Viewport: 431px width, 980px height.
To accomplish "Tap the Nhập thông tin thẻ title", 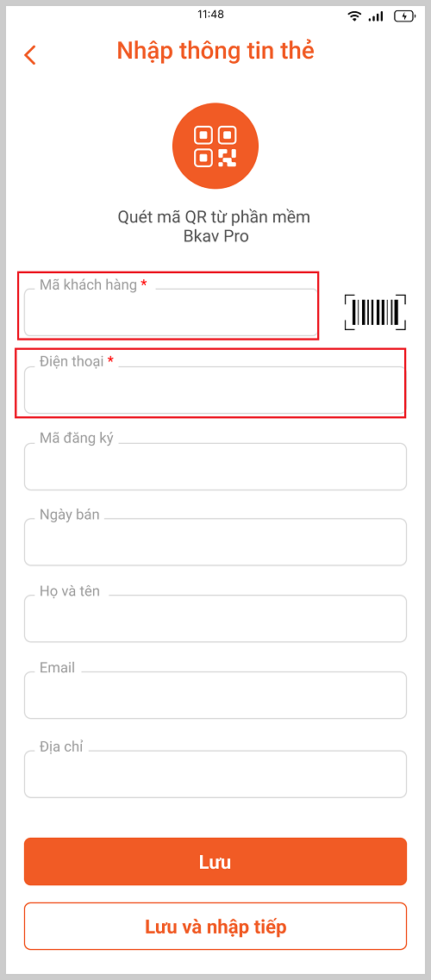I will [x=215, y=51].
